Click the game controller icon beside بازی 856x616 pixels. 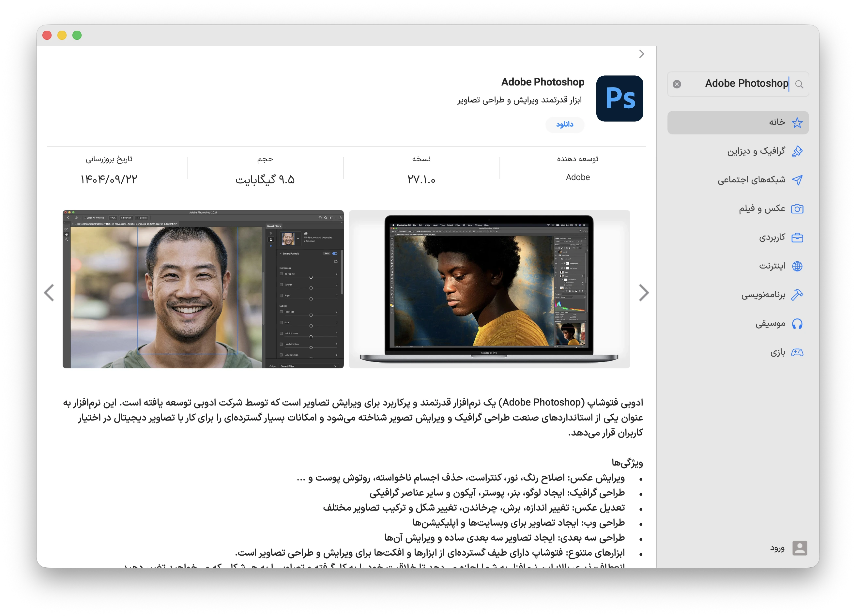(798, 352)
